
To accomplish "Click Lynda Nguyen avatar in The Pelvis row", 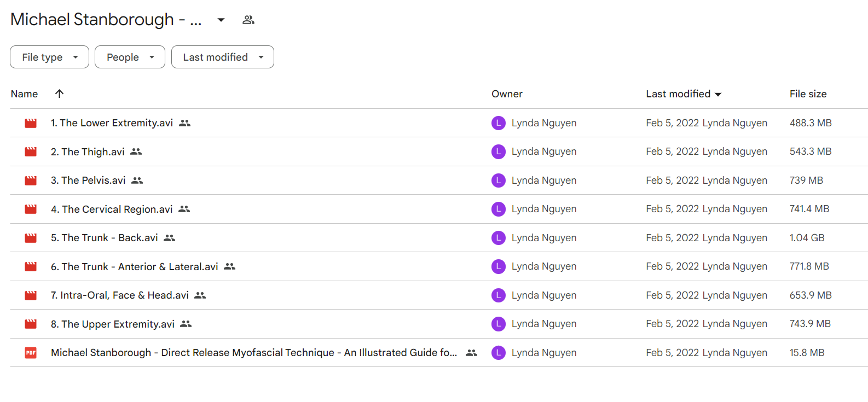I will 499,180.
